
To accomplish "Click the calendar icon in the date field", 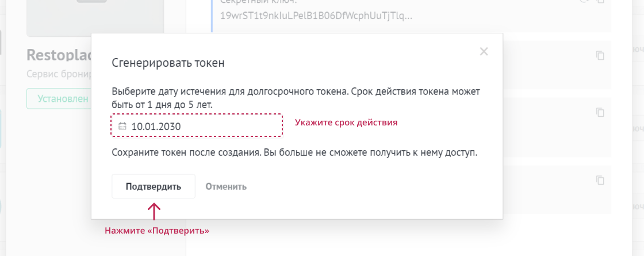I will pos(122,126).
